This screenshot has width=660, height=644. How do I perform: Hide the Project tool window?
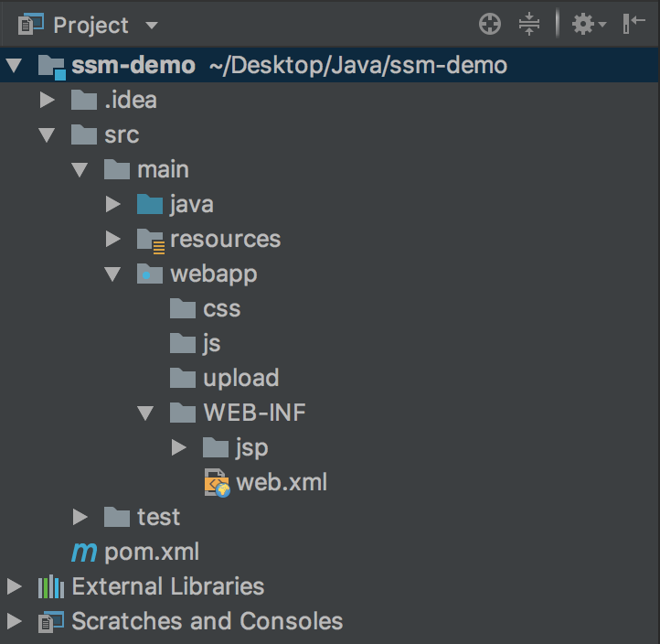[x=633, y=24]
